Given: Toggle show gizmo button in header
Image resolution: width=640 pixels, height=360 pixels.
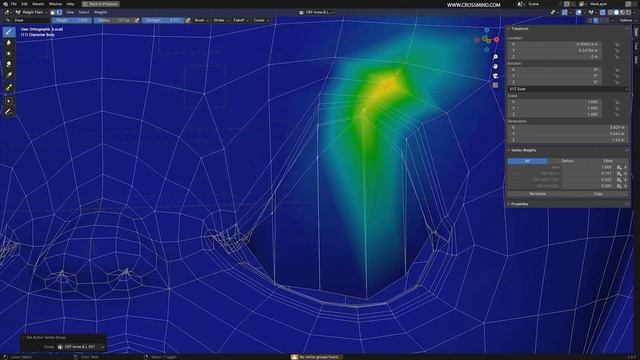Looking at the screenshot, I should 564,12.
